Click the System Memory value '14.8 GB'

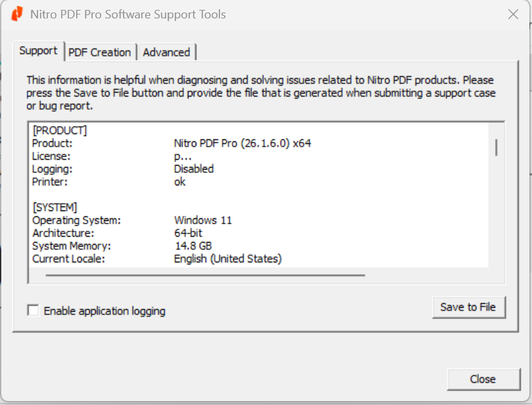[x=193, y=246]
